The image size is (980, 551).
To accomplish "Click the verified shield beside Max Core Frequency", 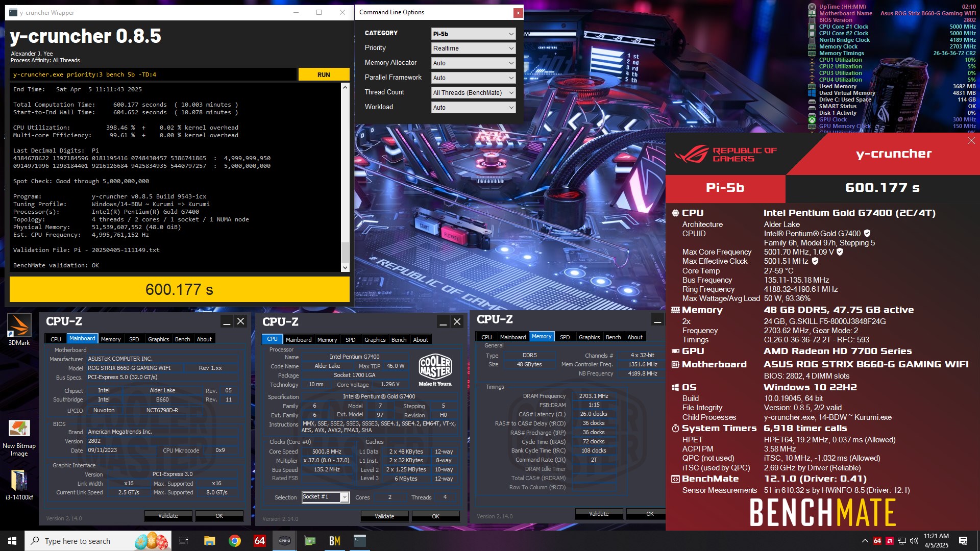I will pos(840,252).
